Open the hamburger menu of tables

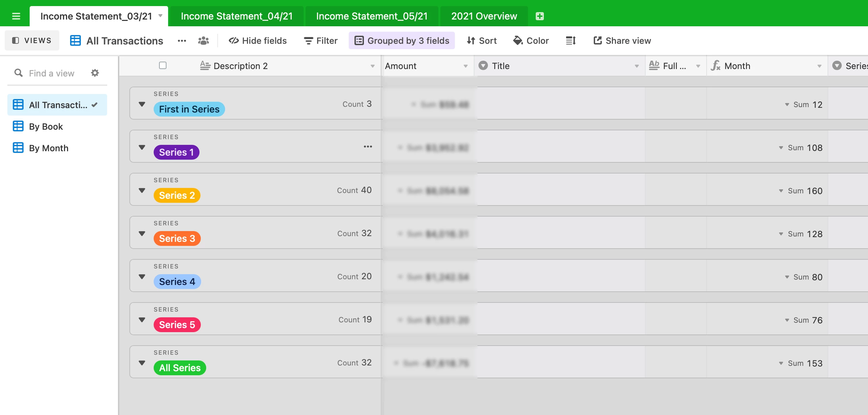pos(16,16)
